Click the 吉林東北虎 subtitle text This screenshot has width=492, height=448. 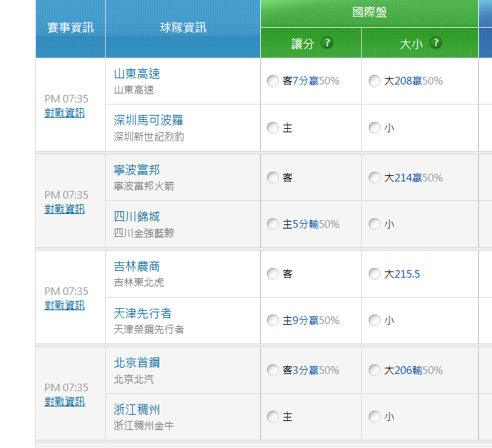(138, 283)
